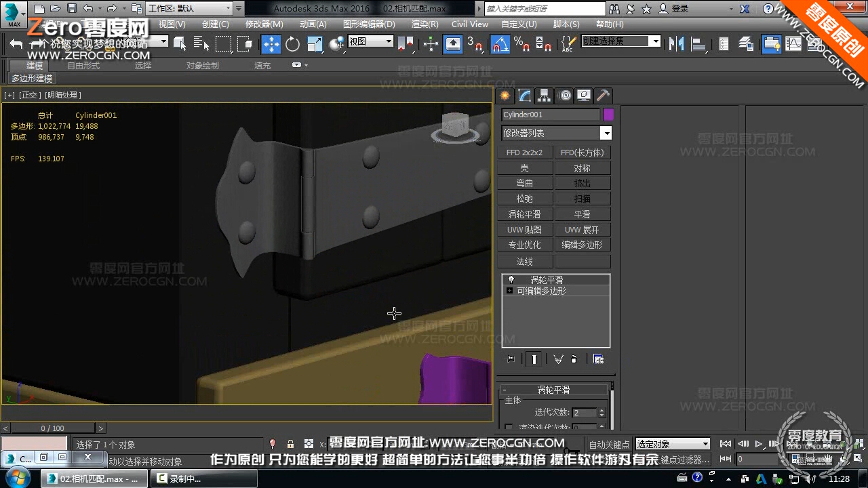Image resolution: width=868 pixels, height=488 pixels.
Task: Open the 3ds Max application menu logo
Action: tap(13, 12)
